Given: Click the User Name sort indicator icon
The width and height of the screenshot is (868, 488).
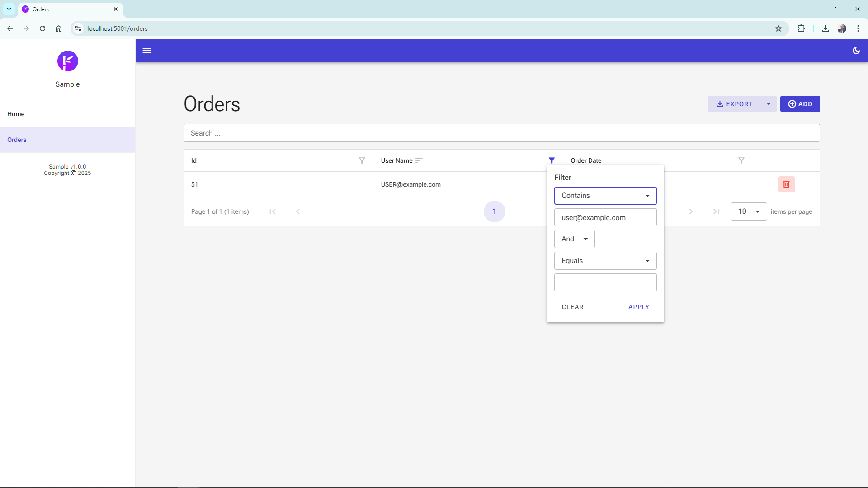Looking at the screenshot, I should 419,160.
